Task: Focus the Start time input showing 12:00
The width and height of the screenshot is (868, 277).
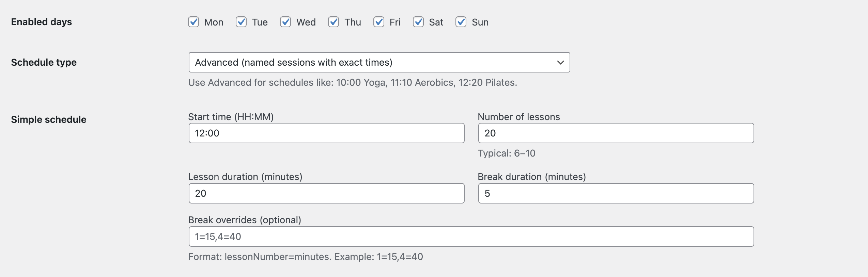Action: pos(326,133)
